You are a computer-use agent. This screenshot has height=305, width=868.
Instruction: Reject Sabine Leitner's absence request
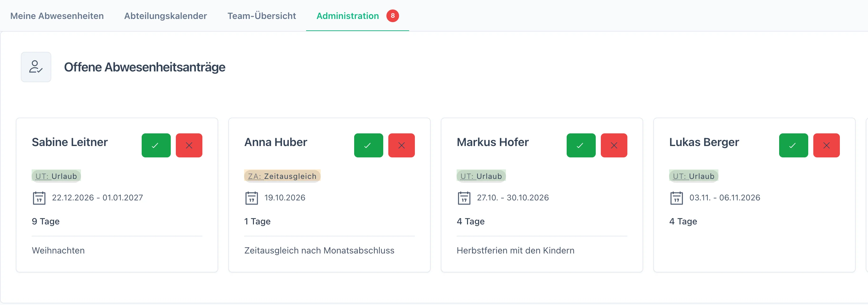click(x=189, y=145)
